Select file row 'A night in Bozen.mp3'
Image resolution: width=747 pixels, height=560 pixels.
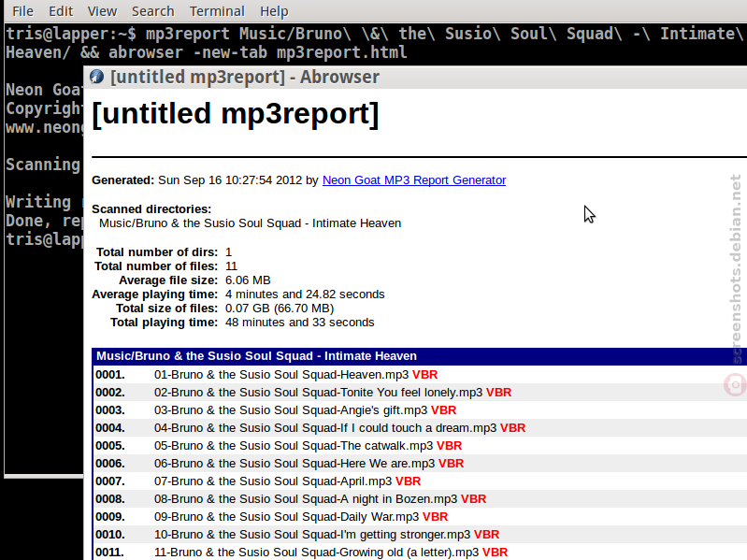pyautogui.click(x=419, y=499)
